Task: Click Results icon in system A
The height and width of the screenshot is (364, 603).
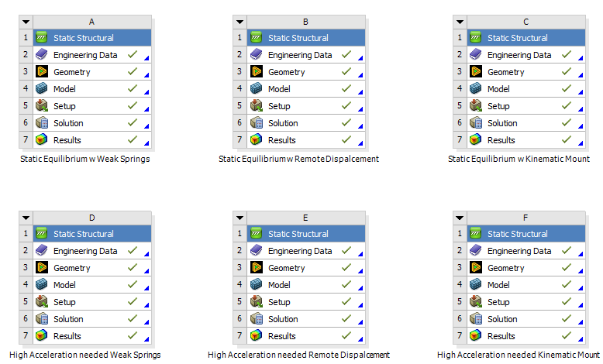Action: coord(42,140)
